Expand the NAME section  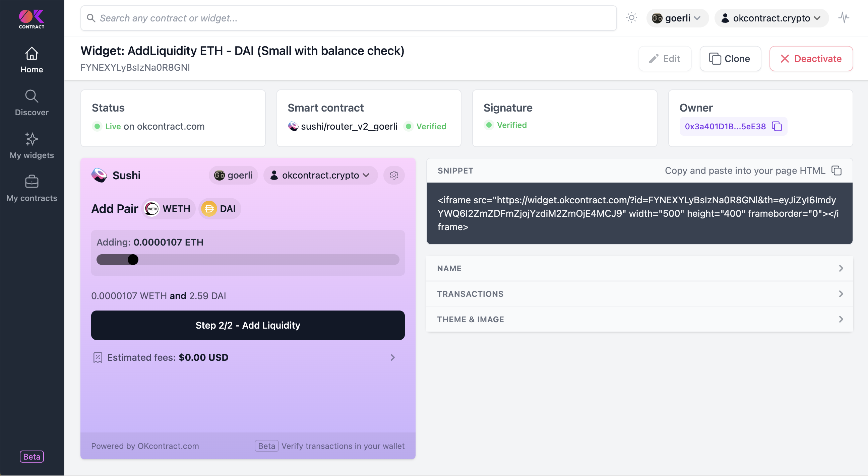(x=639, y=269)
